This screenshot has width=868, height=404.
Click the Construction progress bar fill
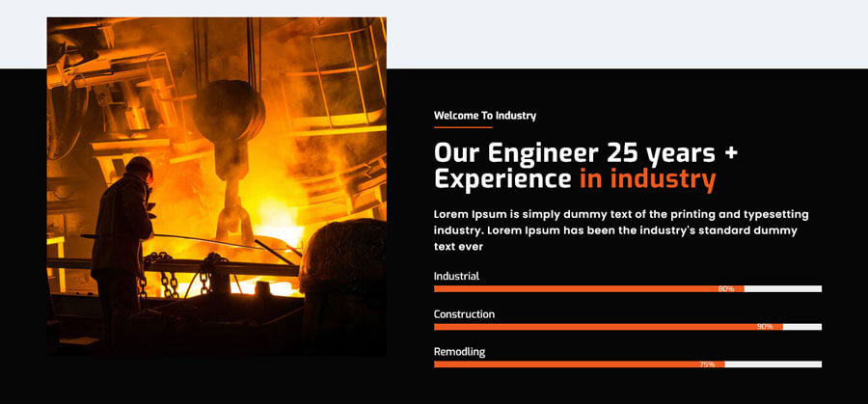pyautogui.click(x=609, y=327)
